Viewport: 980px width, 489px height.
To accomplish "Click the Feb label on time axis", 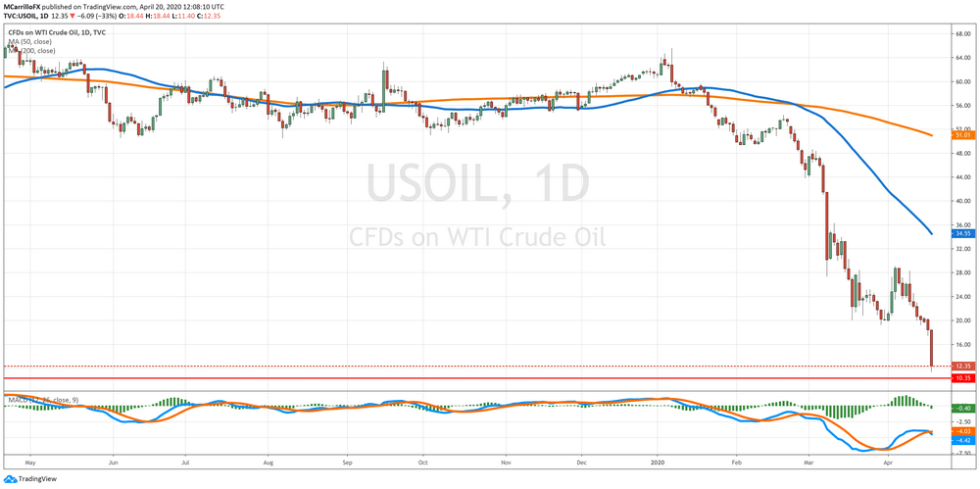I will coord(736,465).
